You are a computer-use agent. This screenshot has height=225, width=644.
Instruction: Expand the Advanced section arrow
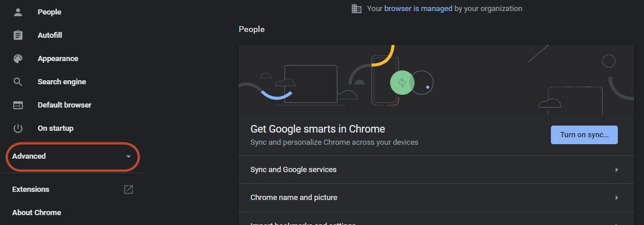tap(129, 156)
